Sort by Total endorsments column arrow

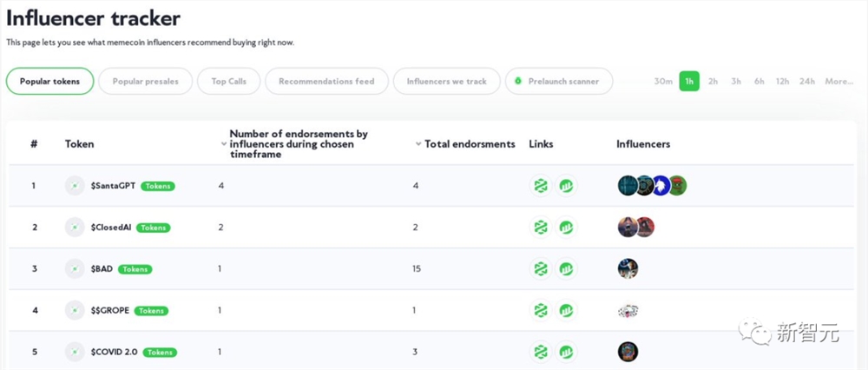click(x=418, y=144)
